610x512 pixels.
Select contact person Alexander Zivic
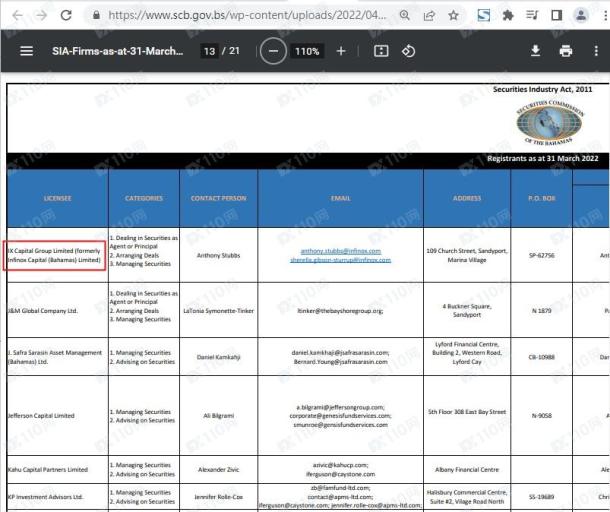pyautogui.click(x=218, y=470)
